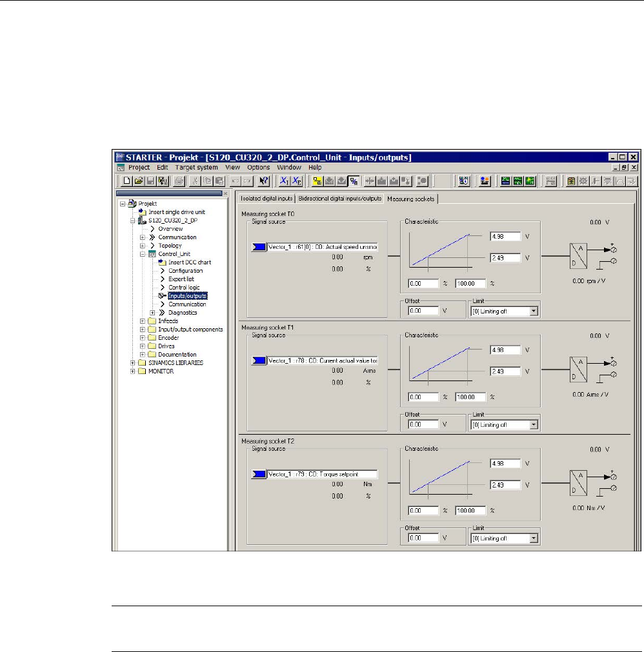
Task: Click the XI toolbar icon
Action: (285, 181)
